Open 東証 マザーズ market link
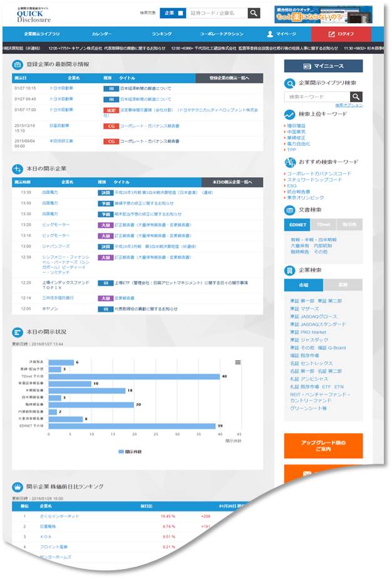The width and height of the screenshot is (392, 579). [x=304, y=309]
